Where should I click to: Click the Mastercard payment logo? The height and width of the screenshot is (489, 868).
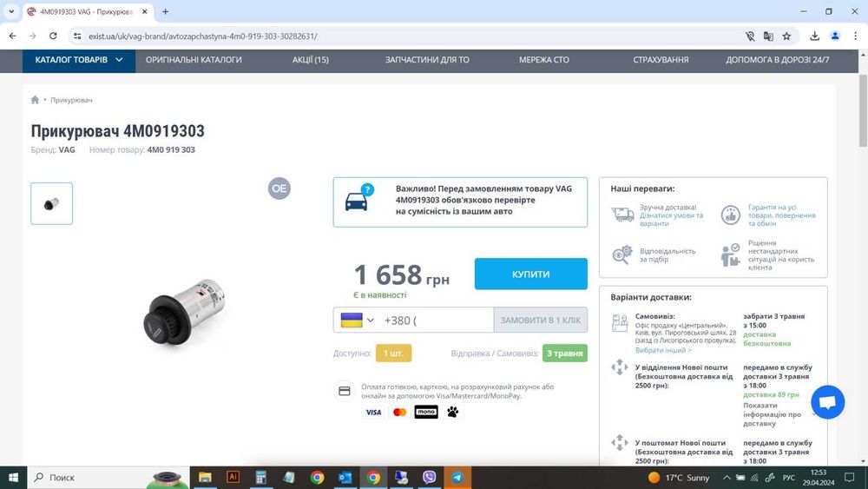click(399, 412)
